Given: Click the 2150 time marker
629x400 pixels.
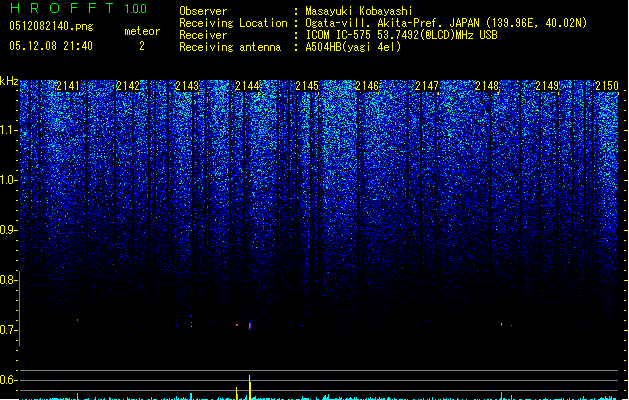Looking at the screenshot, I should 607,86.
